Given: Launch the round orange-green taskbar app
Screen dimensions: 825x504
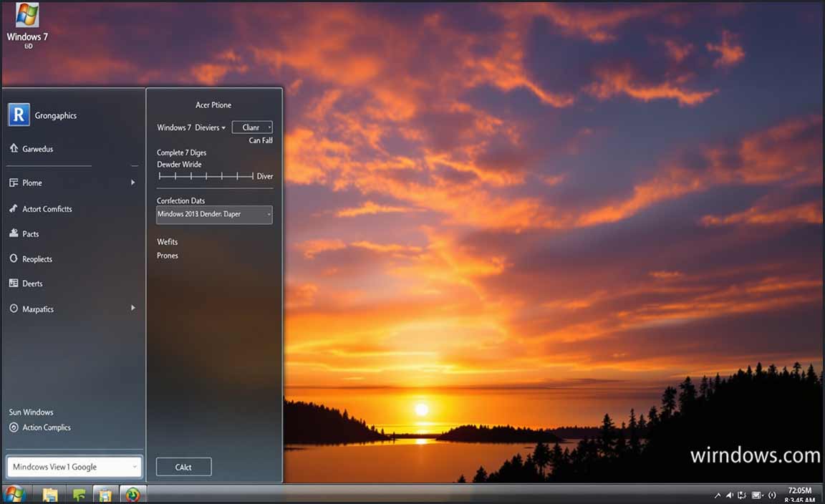Looking at the screenshot, I should click(x=132, y=495).
